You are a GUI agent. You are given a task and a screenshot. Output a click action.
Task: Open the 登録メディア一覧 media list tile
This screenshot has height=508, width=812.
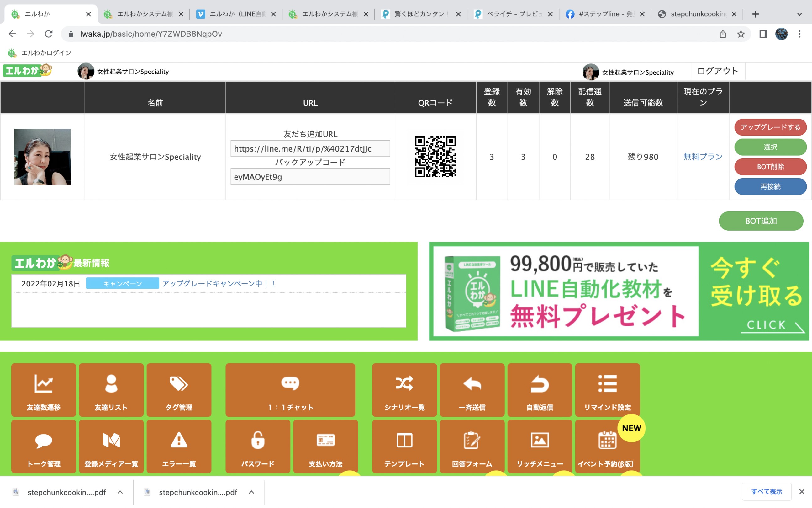point(111,446)
